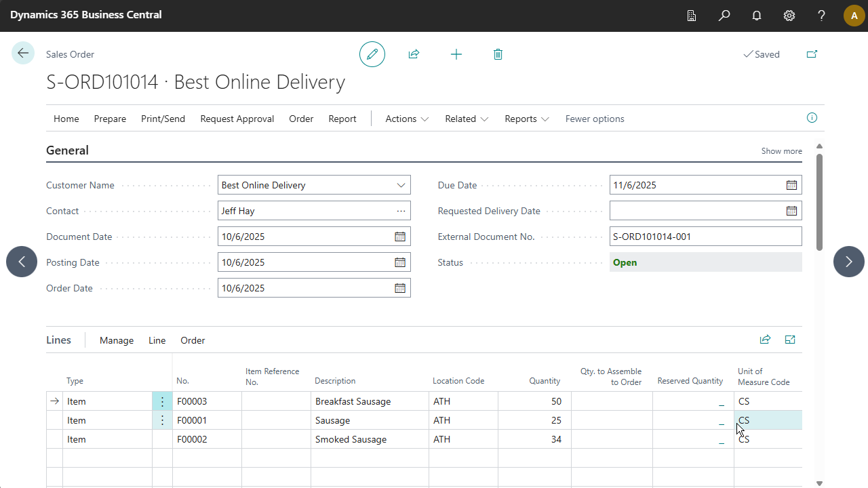This screenshot has width=868, height=488.
Task: Click the plus icon to create new order
Action: 456,54
